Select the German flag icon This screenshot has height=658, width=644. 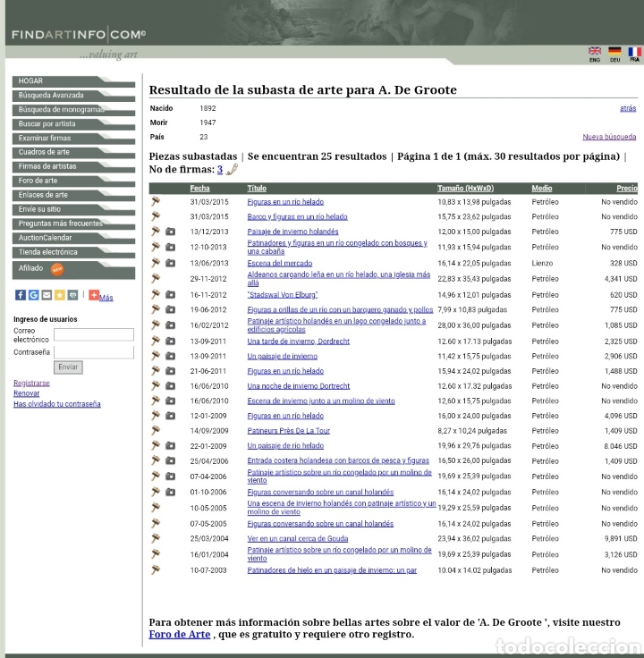click(614, 51)
